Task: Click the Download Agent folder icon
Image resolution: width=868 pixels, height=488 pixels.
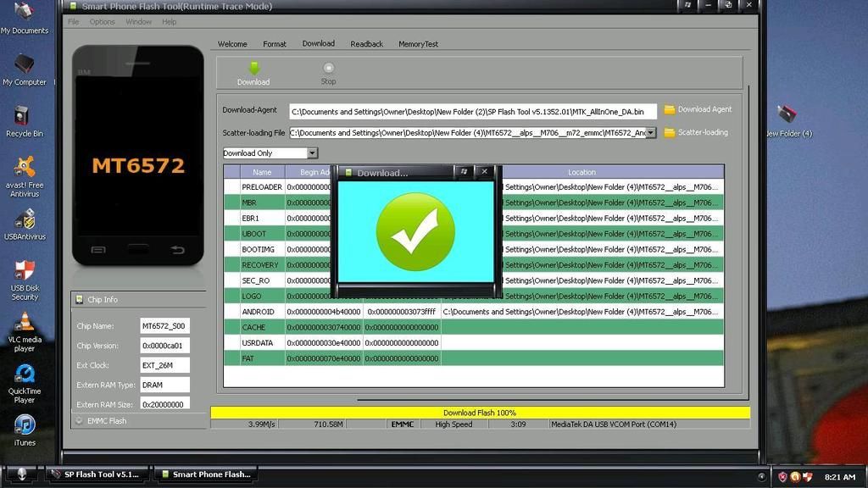Action: pyautogui.click(x=669, y=110)
